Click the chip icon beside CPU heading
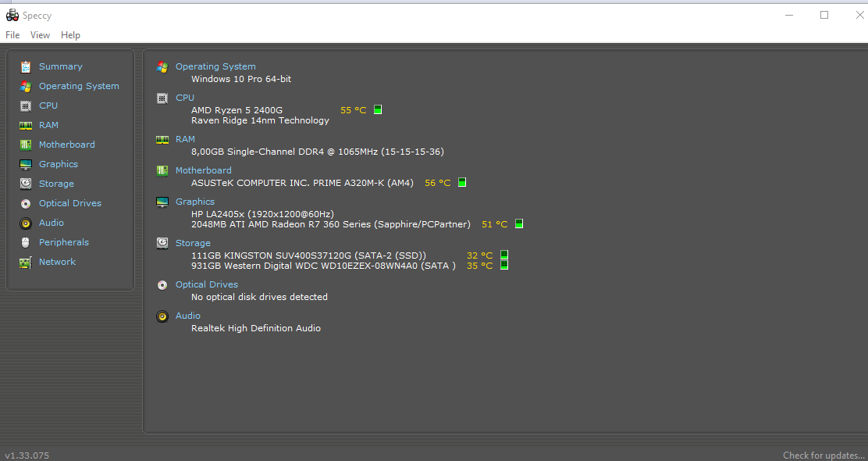 point(162,98)
